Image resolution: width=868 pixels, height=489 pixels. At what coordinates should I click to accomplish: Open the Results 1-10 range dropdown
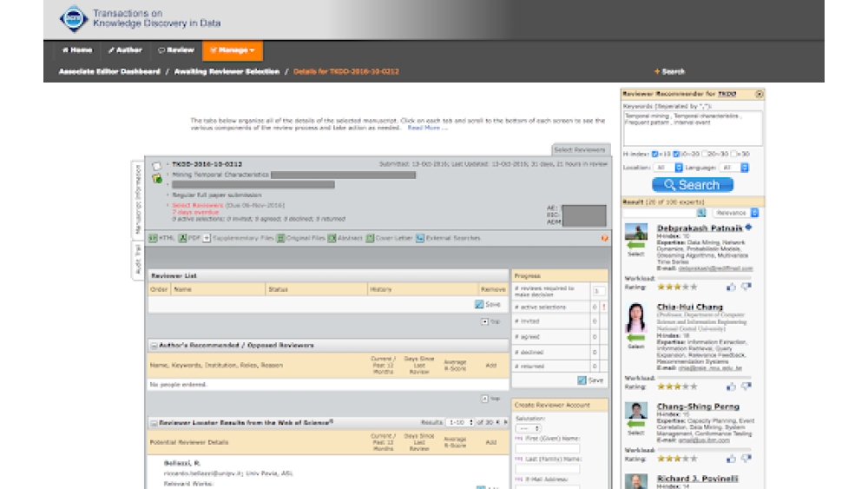[x=461, y=422]
